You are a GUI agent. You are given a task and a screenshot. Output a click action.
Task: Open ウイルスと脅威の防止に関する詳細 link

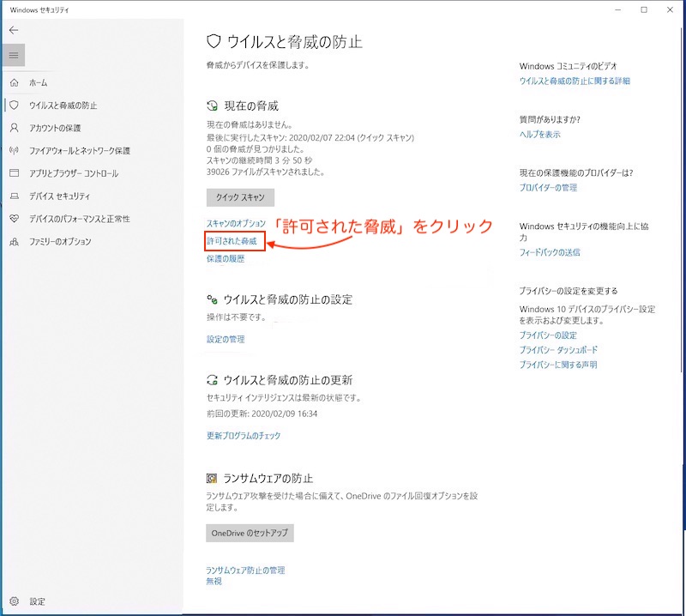575,81
